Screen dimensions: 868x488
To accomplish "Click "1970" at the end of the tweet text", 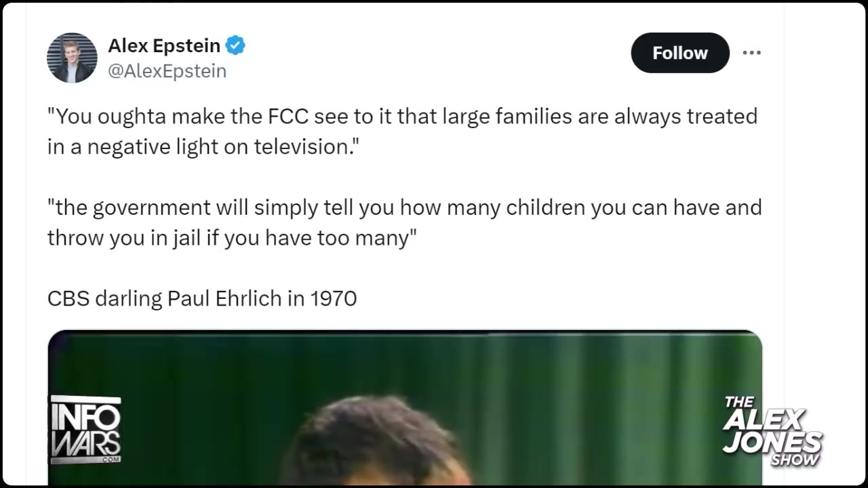I will [333, 298].
